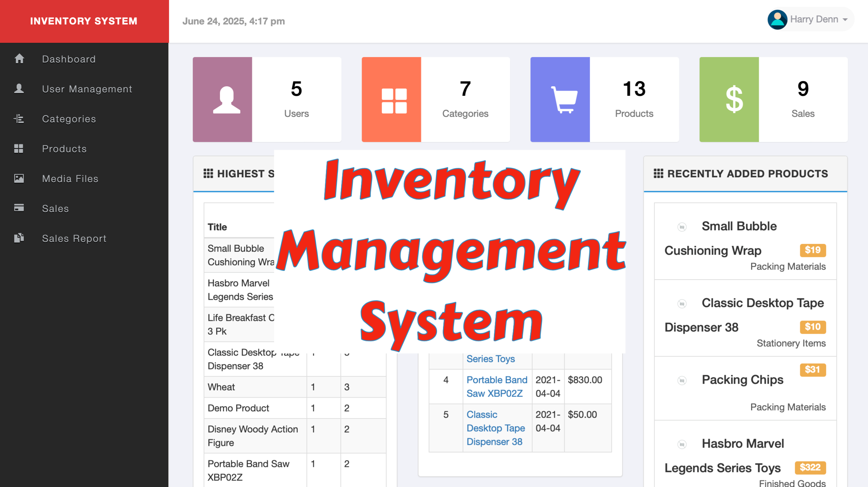Click the 7 Categories count
Image resolution: width=868 pixels, height=487 pixels.
tap(465, 89)
